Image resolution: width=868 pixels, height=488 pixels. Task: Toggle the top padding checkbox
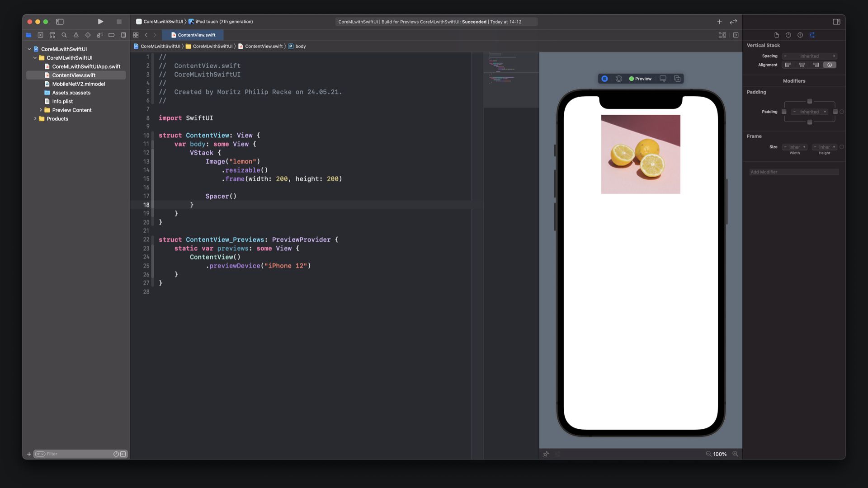tap(809, 101)
